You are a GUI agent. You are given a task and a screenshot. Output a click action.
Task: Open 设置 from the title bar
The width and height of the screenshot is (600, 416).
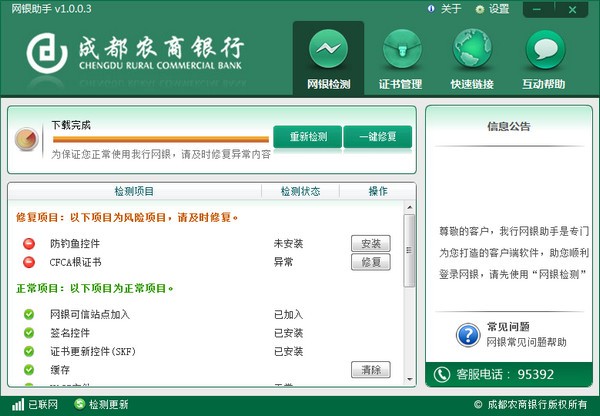pos(499,9)
